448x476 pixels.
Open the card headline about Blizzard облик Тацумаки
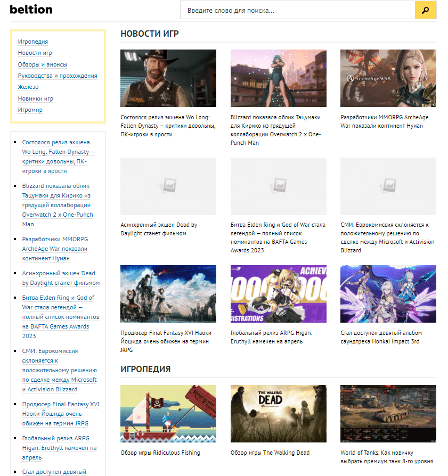pos(276,130)
